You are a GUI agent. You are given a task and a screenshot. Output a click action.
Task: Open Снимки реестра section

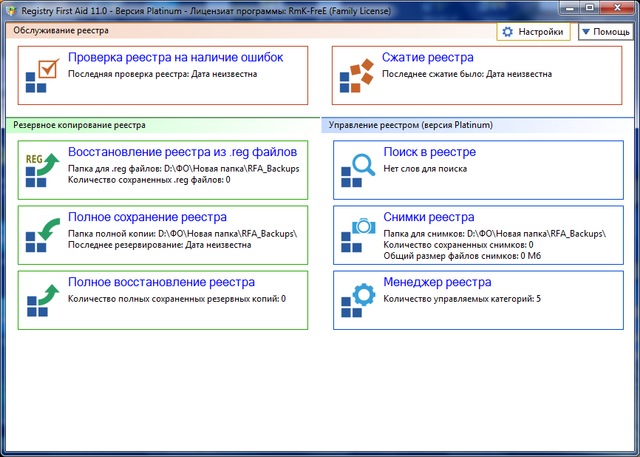(x=428, y=217)
